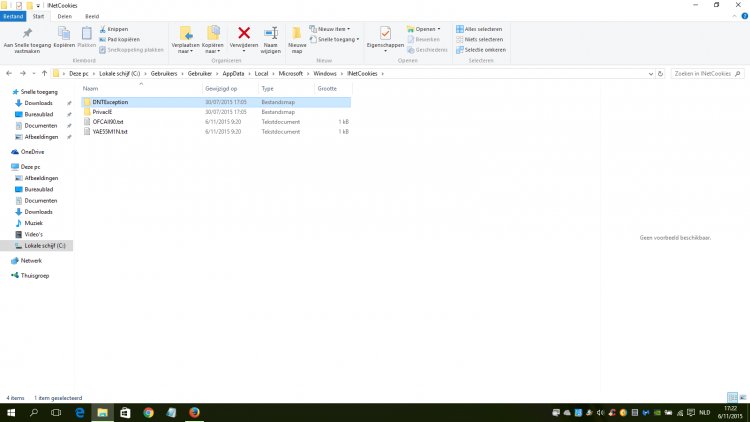This screenshot has height=422, width=750.
Task: Expand the Kopiëren naar dropdown
Action: (x=213, y=52)
